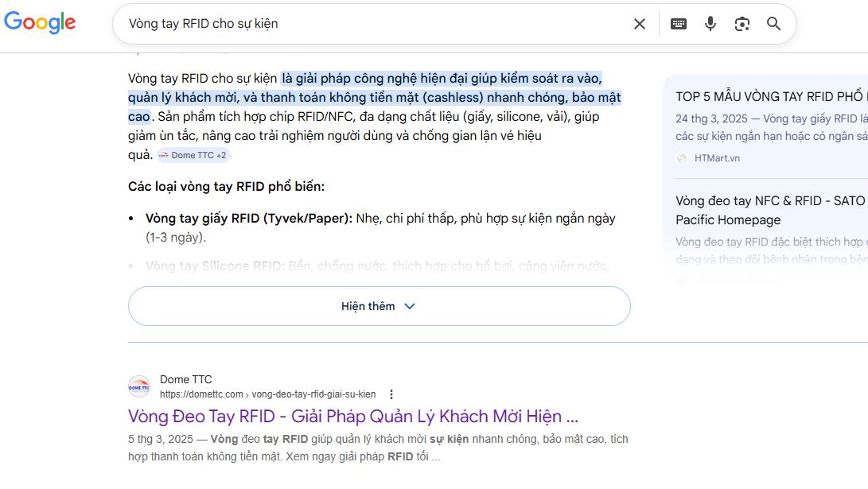The width and height of the screenshot is (868, 489).
Task: Expand the chevron next to 'Hiện thêm'
Action: click(410, 305)
